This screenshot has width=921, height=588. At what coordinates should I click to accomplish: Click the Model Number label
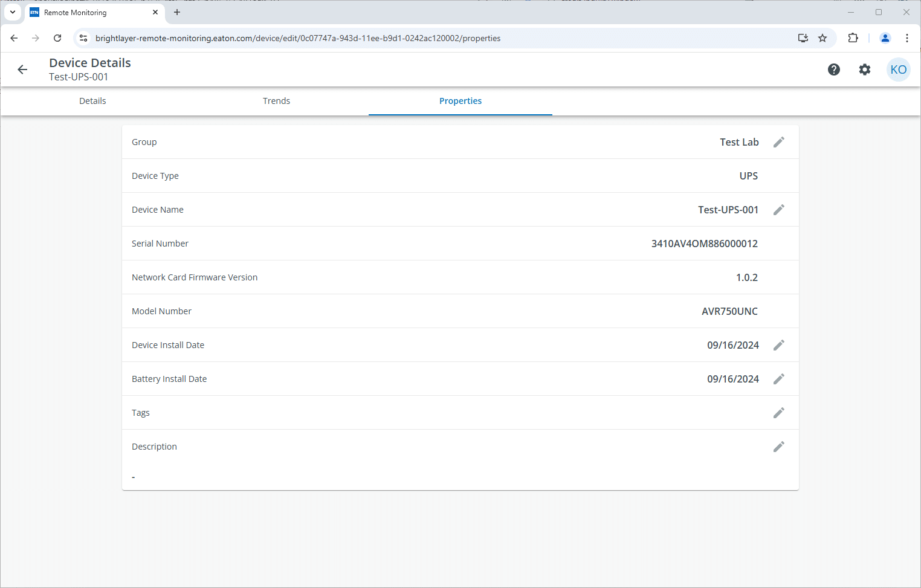pyautogui.click(x=161, y=311)
